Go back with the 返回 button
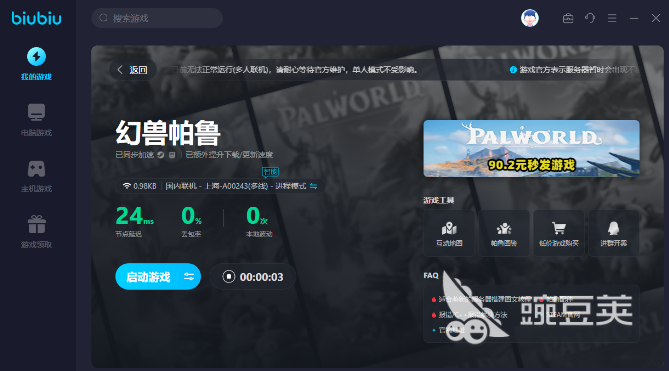Viewport: 669px width, 371px height. tap(133, 70)
